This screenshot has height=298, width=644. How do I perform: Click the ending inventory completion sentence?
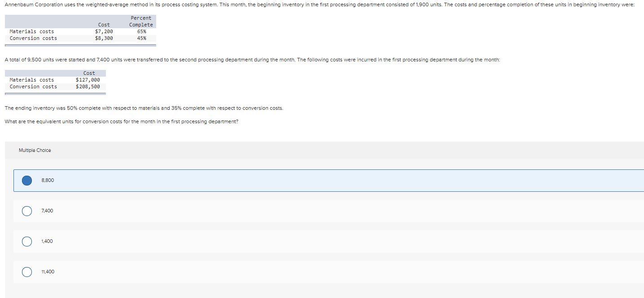144,108
